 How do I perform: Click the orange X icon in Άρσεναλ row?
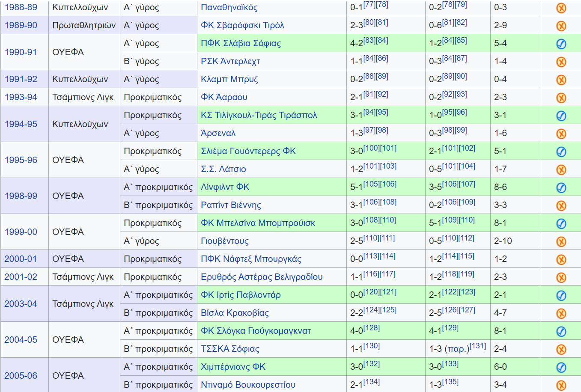coord(561,134)
